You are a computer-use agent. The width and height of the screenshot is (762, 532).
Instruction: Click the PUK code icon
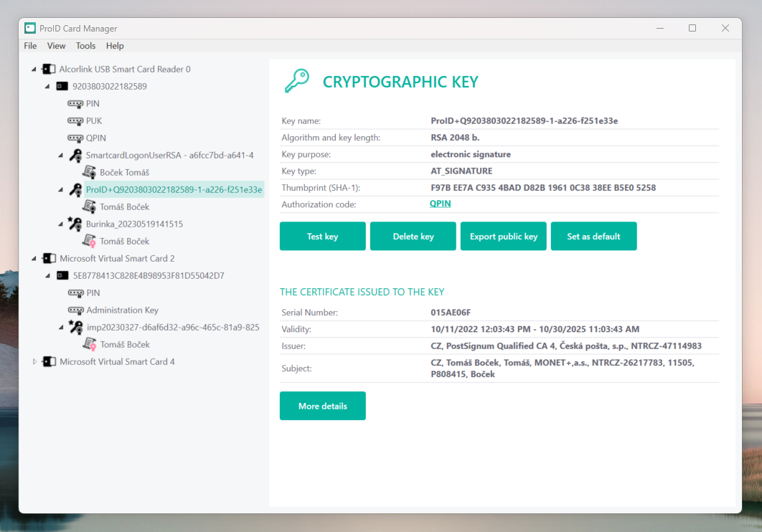point(75,121)
